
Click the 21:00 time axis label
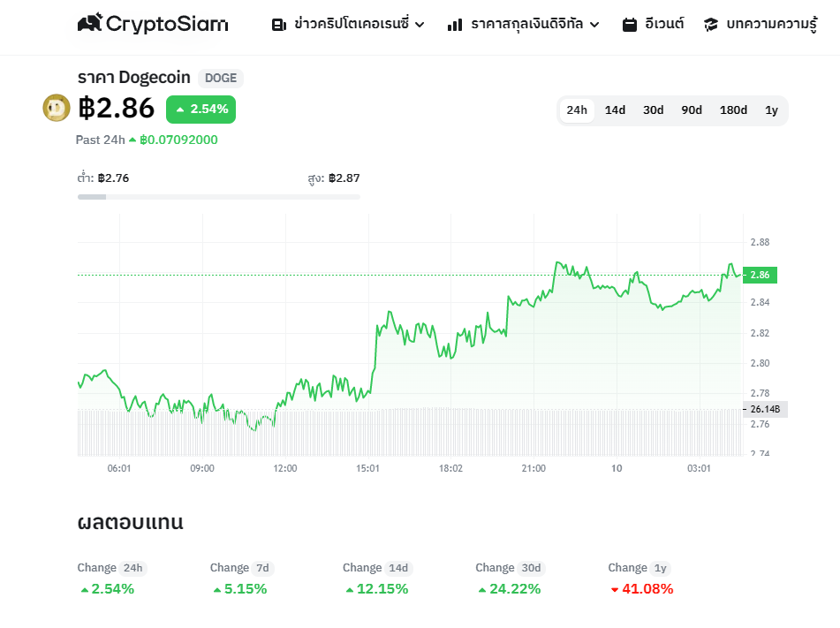point(534,468)
